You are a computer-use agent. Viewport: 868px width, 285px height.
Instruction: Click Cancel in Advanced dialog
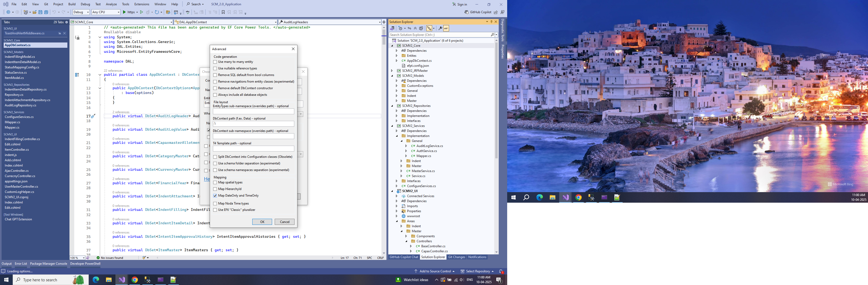pyautogui.click(x=284, y=222)
